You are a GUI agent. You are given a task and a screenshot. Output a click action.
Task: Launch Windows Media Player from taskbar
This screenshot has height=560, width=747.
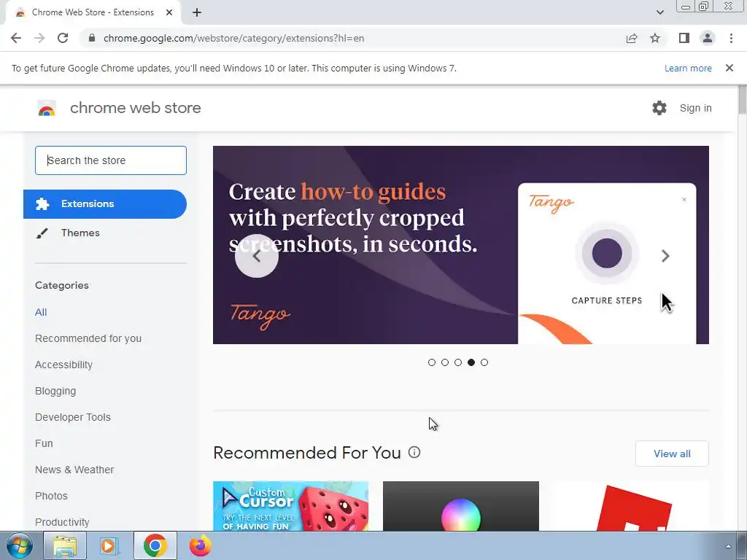[x=110, y=545]
